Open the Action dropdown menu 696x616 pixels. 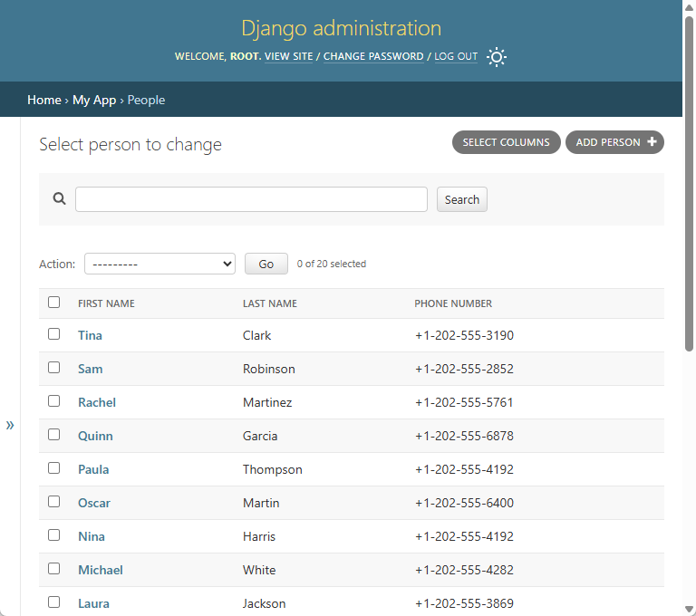159,264
